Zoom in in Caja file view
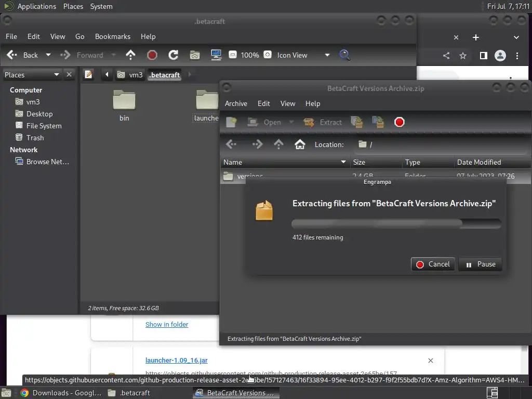 [x=268, y=55]
